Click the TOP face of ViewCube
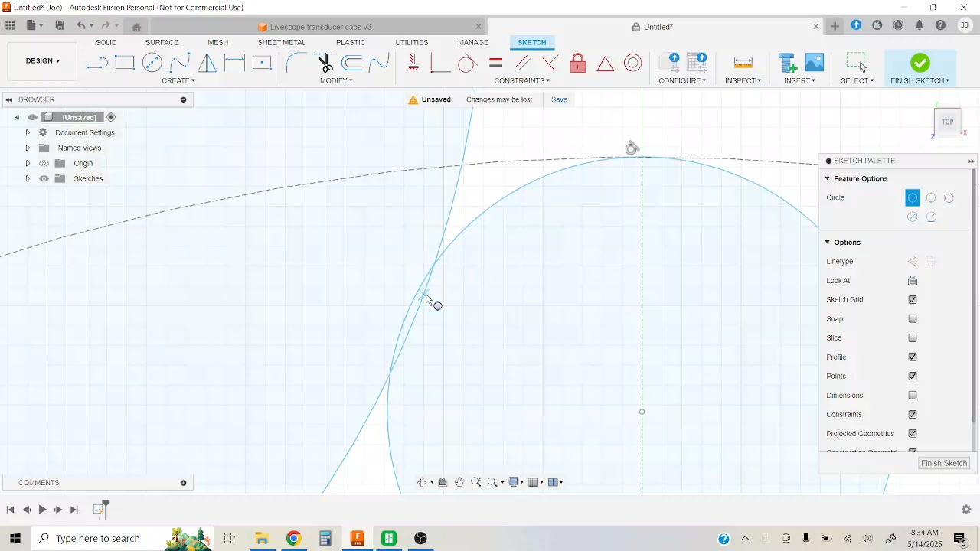980x551 pixels. click(948, 122)
